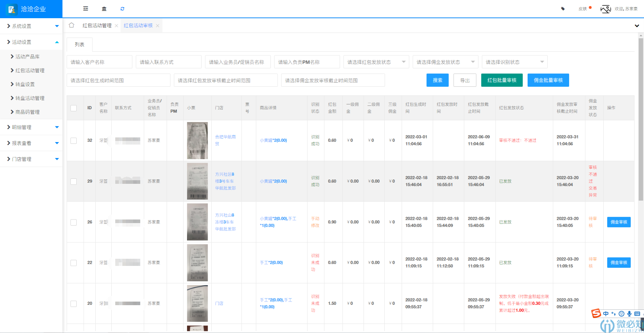Open the tab list dropdown chevron at right

point(637,26)
